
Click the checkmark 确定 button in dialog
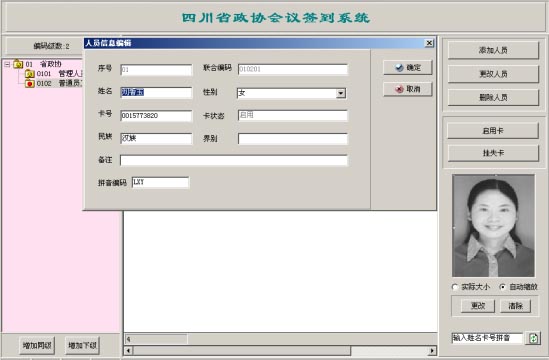click(408, 68)
